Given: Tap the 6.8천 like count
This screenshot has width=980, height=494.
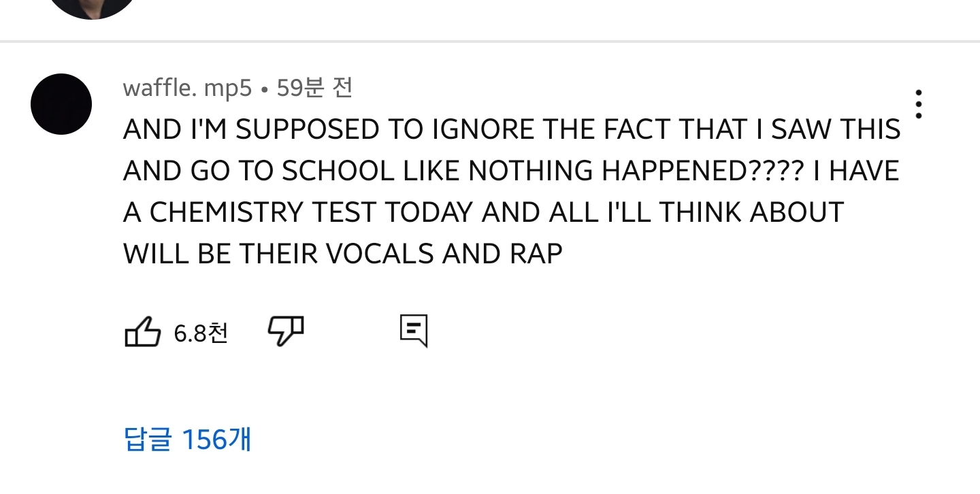Looking at the screenshot, I should click(201, 333).
